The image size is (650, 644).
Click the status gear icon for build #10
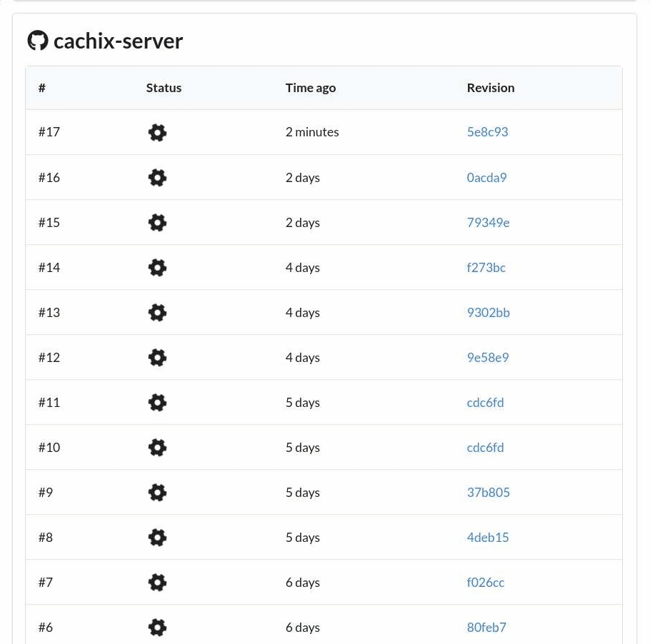pyautogui.click(x=158, y=448)
